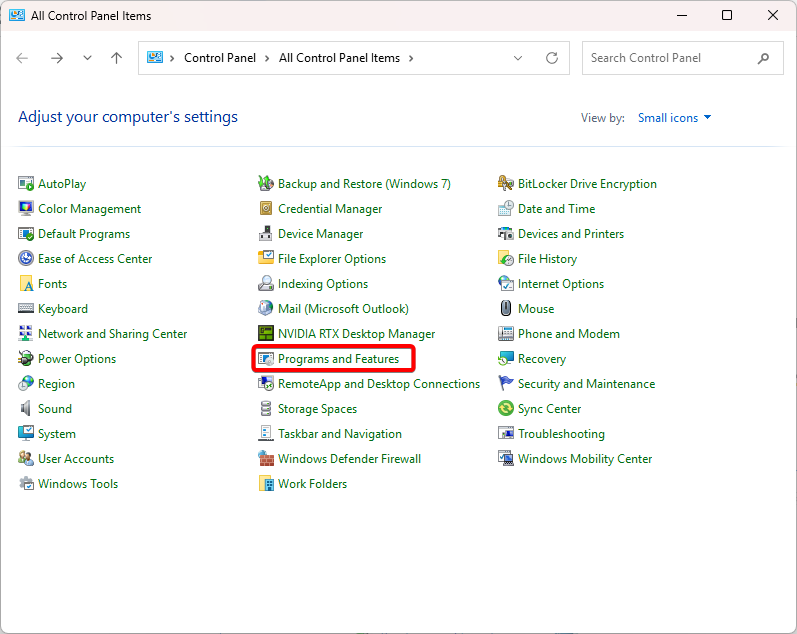Viewport: 797px width, 634px height.
Task: Click the Windows Tools gear icon
Action: pyautogui.click(x=26, y=483)
